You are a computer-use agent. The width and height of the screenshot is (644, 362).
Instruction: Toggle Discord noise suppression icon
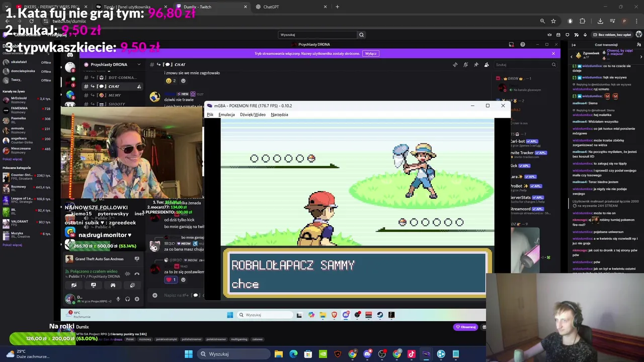pyautogui.click(x=127, y=274)
